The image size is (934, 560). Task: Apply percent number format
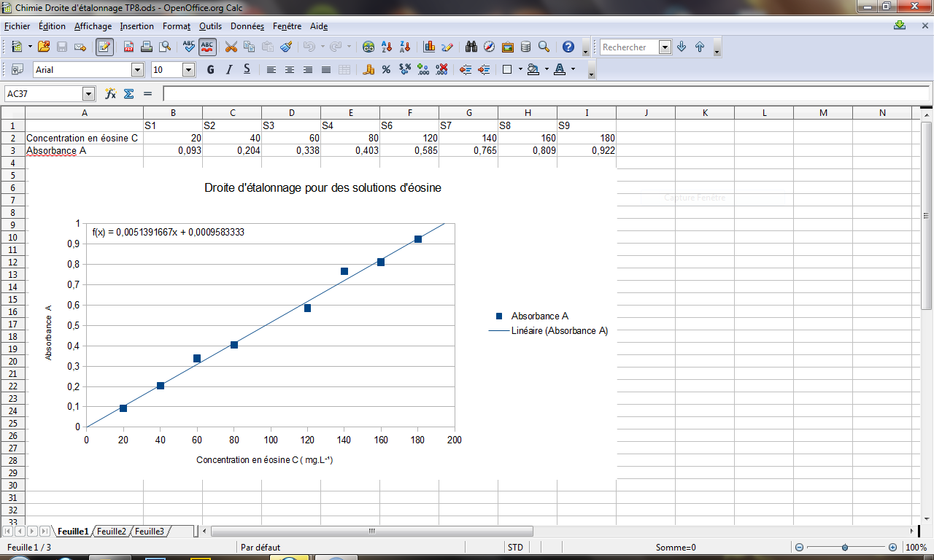click(387, 70)
